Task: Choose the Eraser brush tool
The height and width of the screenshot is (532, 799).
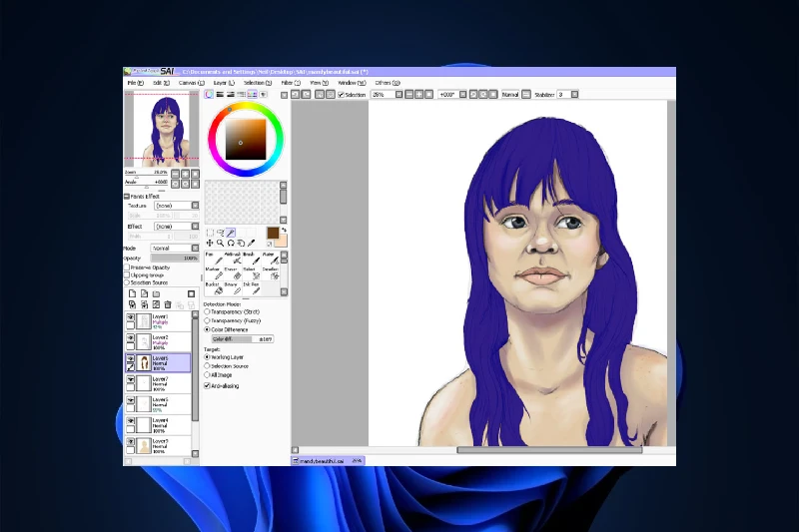Action: (x=235, y=272)
